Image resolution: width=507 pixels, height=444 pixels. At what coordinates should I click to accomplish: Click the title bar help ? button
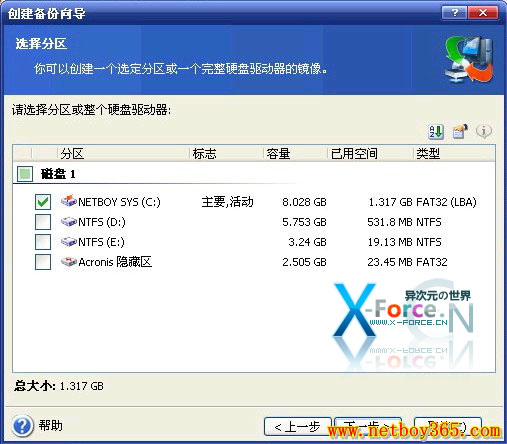click(454, 13)
